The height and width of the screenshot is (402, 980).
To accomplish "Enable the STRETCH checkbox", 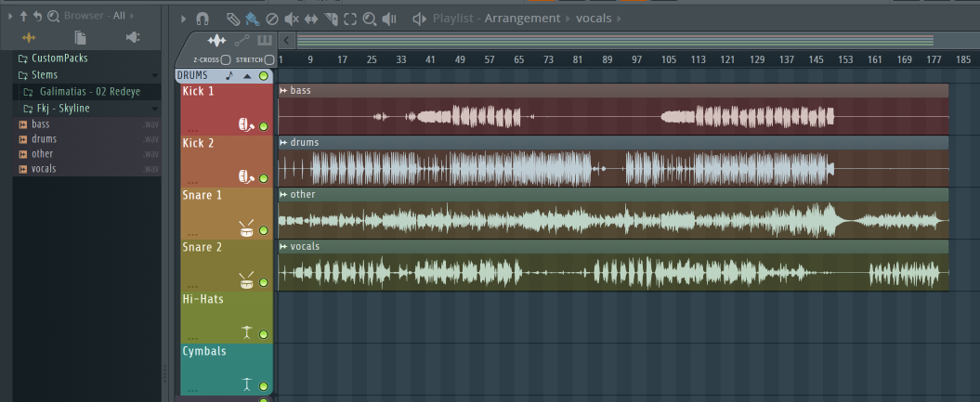I will pos(269,60).
